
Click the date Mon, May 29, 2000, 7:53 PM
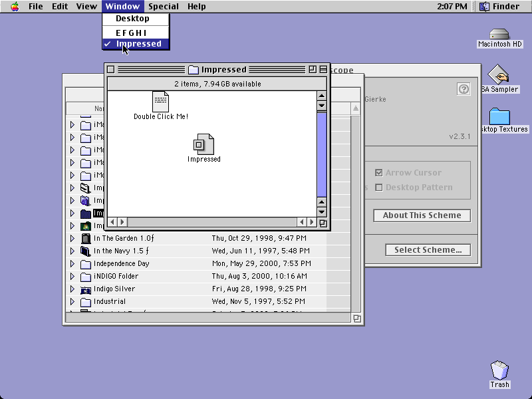click(x=261, y=263)
